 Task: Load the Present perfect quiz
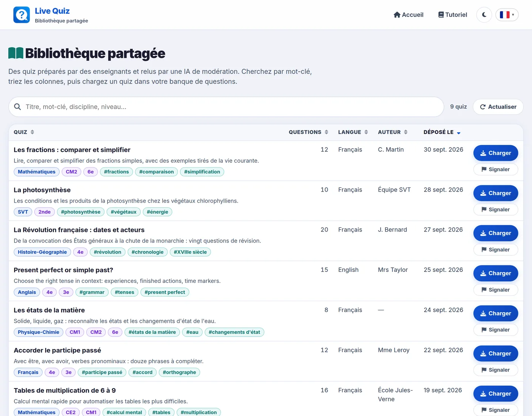pyautogui.click(x=496, y=273)
